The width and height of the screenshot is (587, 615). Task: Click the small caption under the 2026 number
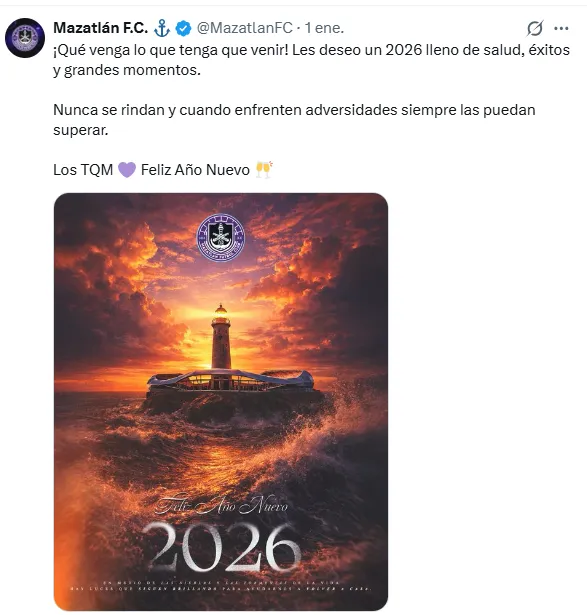[221, 586]
